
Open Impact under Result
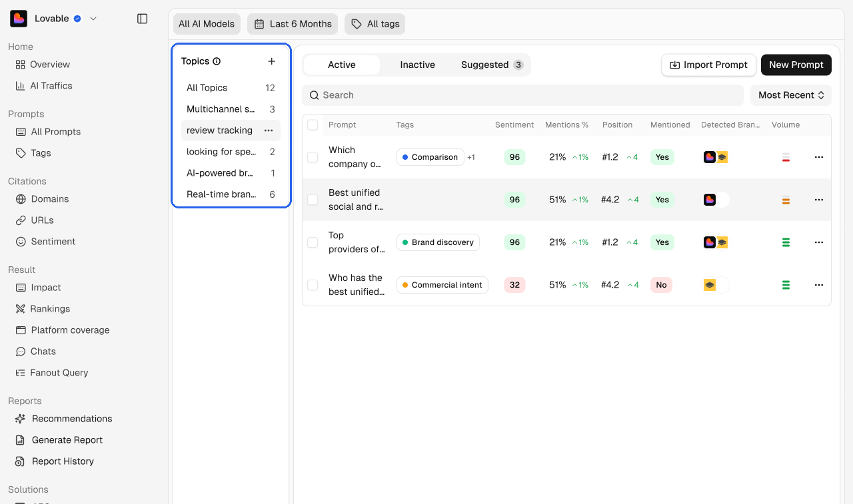38,288
